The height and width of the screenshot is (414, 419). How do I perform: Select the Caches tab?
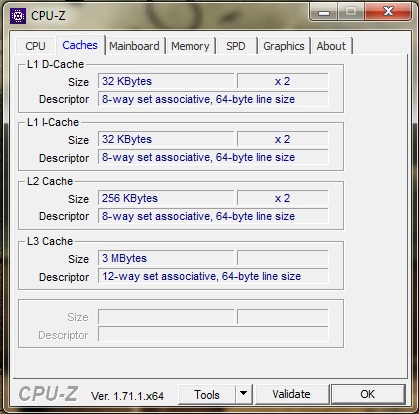[x=80, y=45]
